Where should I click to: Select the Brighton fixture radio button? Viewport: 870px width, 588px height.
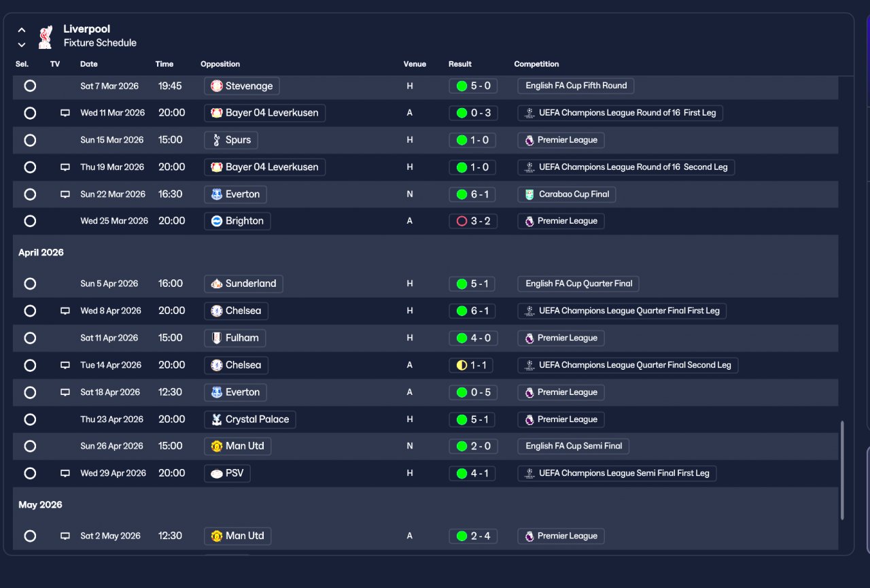[x=30, y=221]
